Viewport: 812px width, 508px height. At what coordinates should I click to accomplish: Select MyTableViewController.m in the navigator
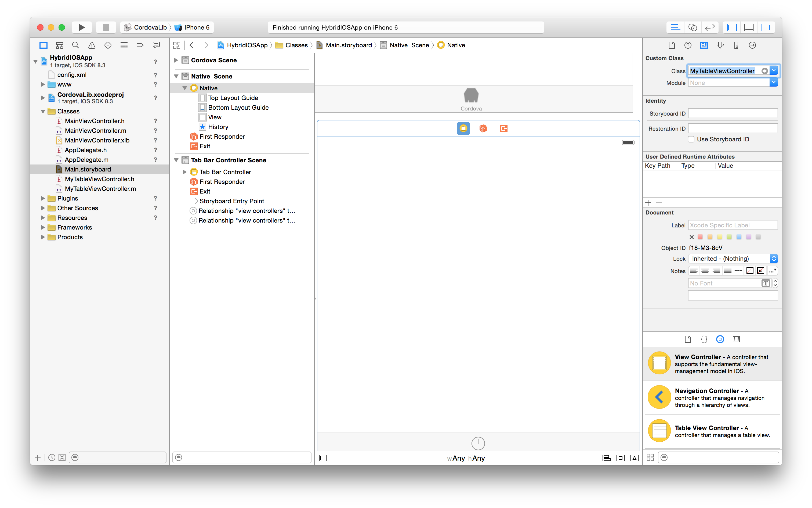point(100,189)
